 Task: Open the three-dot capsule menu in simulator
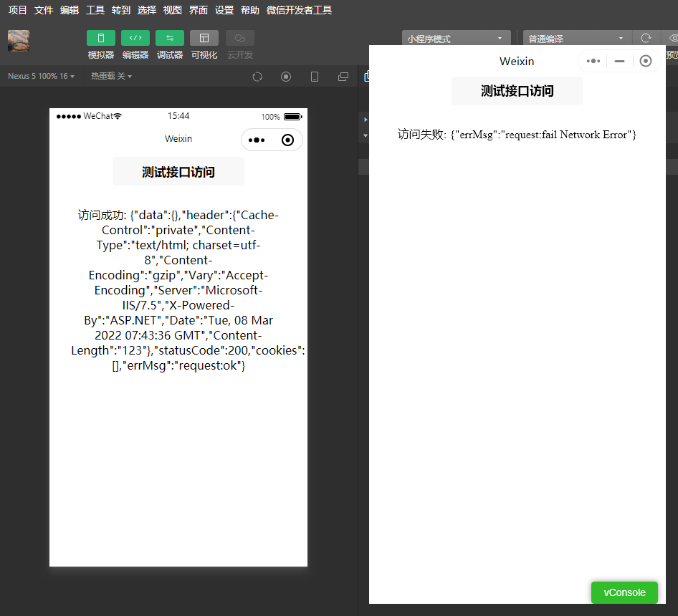257,140
